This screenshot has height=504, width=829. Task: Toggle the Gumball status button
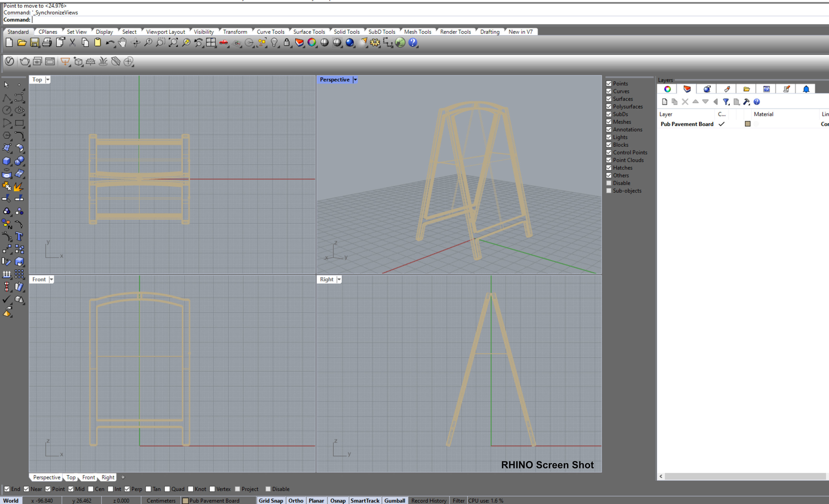click(394, 501)
